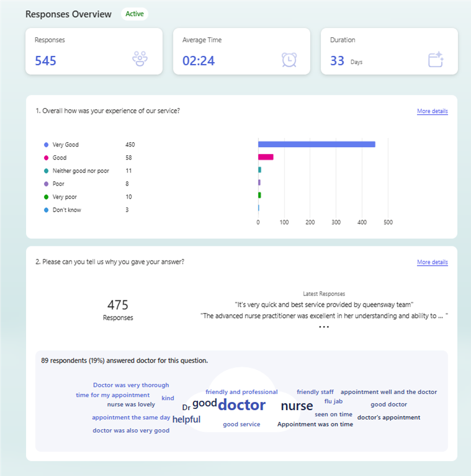Screen dimensions: 471x476
Task: Click the pink Good bar in chart
Action: pyautogui.click(x=266, y=157)
